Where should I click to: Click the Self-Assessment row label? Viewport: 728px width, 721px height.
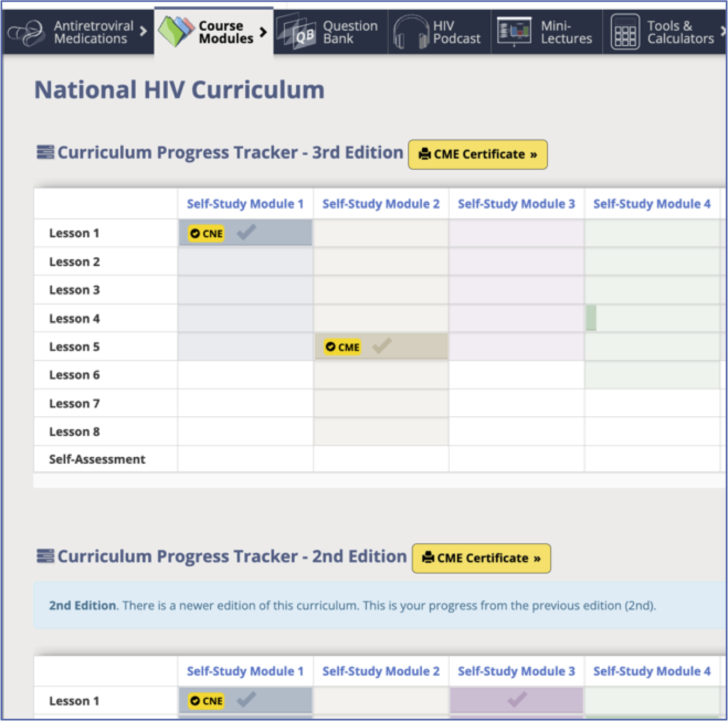pyautogui.click(x=97, y=459)
